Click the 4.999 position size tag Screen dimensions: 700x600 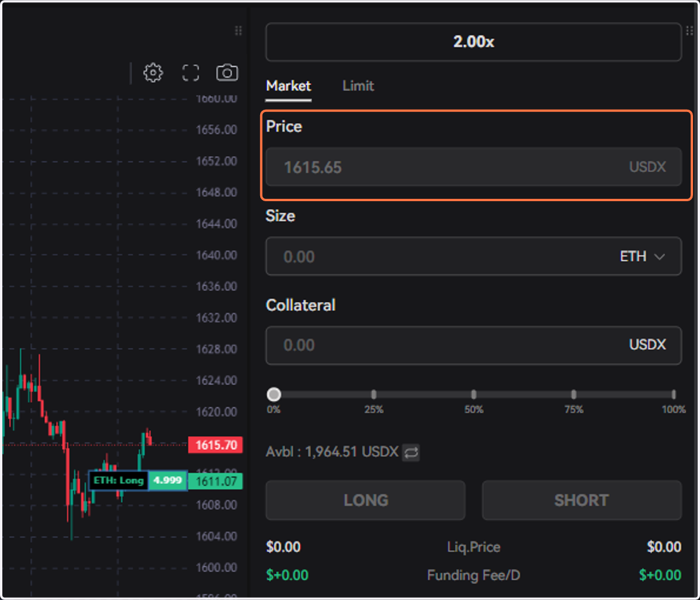pyautogui.click(x=168, y=481)
